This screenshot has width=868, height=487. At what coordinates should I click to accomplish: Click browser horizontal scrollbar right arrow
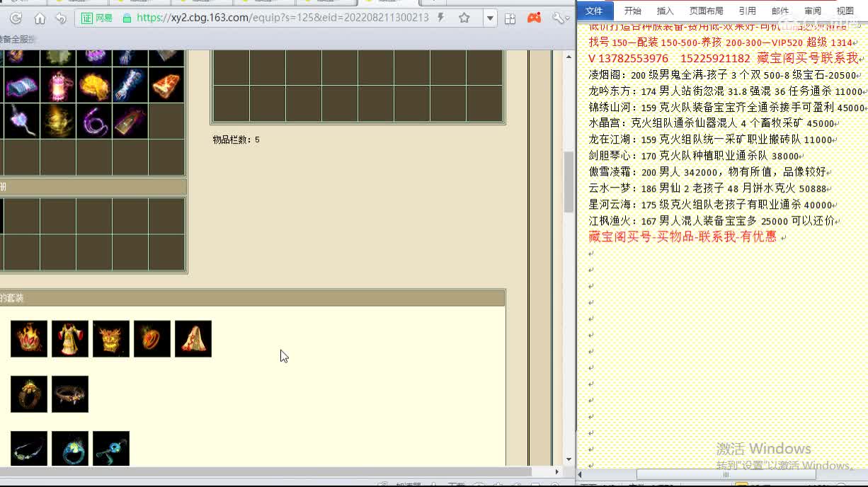557,471
